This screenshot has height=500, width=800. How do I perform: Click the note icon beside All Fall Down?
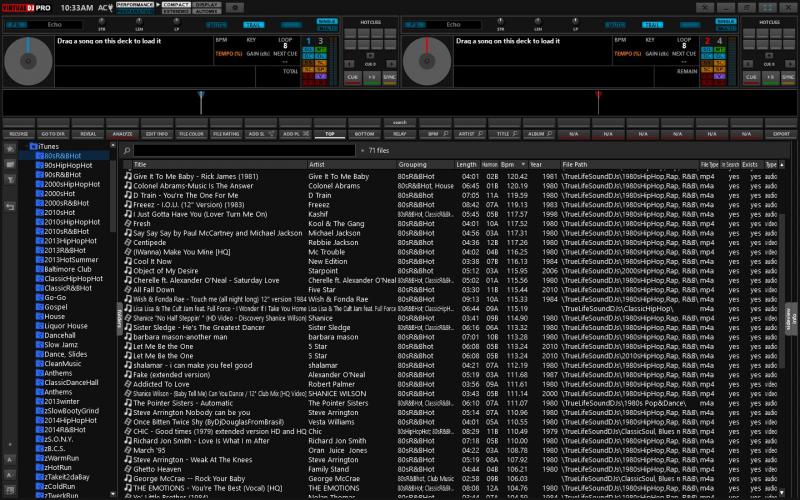click(128, 289)
